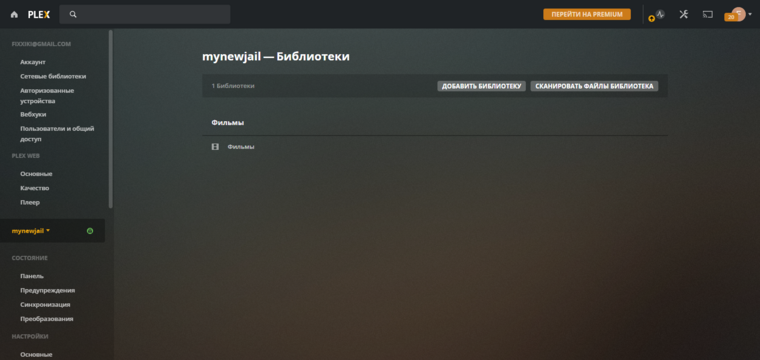Open Вебхуки in sidebar
760x360 pixels.
33,114
